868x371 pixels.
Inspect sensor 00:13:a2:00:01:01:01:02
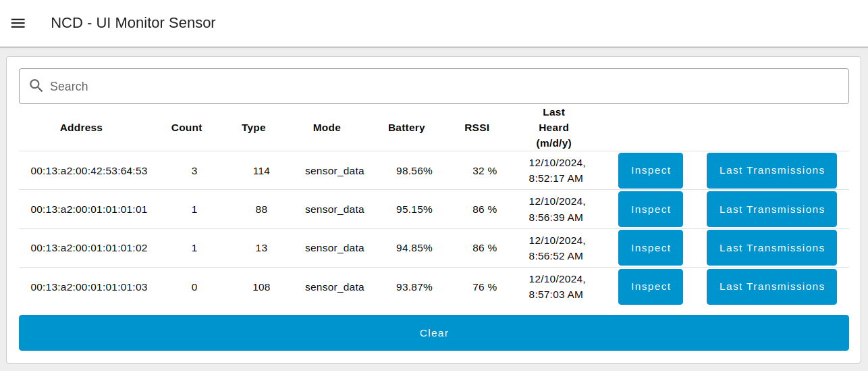[651, 248]
